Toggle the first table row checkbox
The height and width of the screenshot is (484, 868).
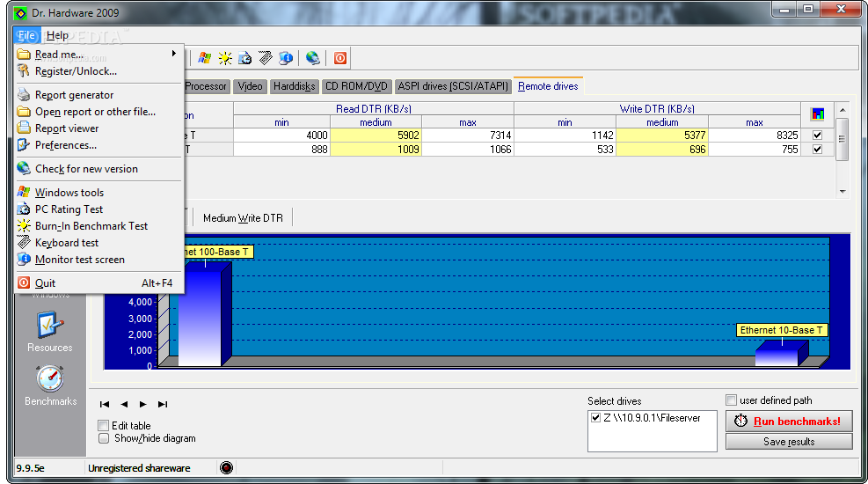click(x=817, y=136)
